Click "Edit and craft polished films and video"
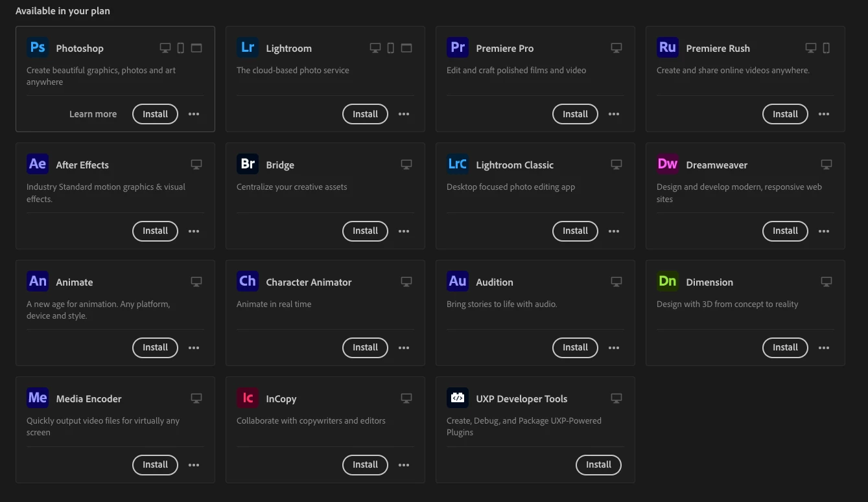The width and height of the screenshot is (868, 502). point(516,70)
